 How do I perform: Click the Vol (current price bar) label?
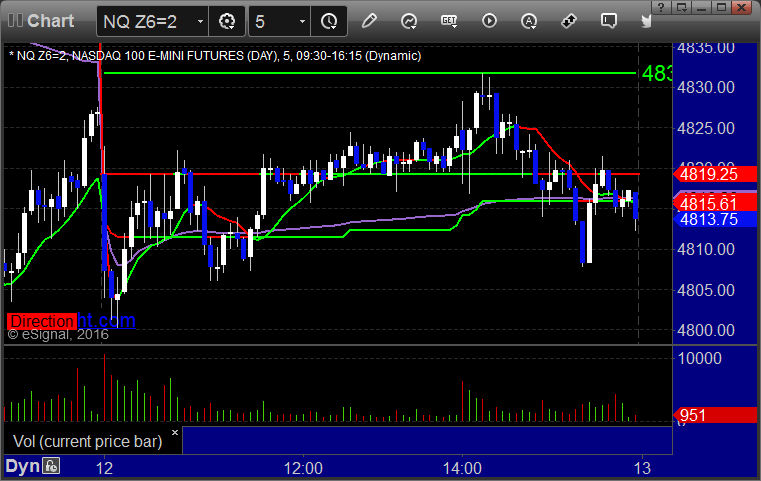click(87, 441)
